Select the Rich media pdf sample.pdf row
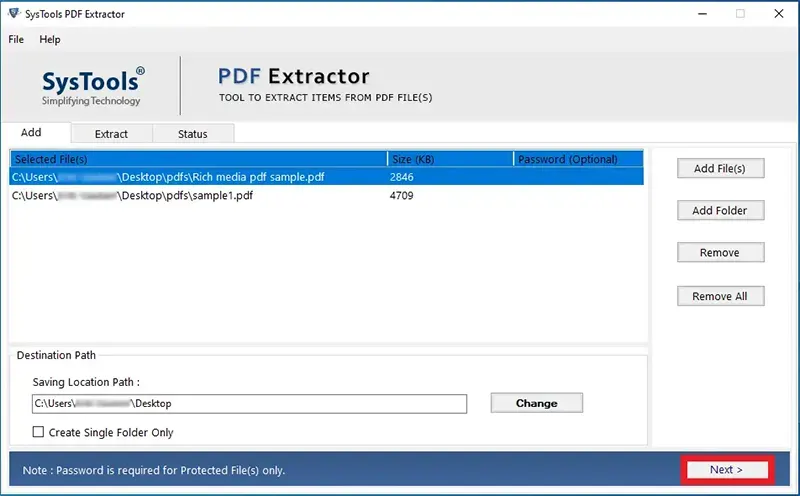Viewport: 800px width, 496px height. point(327,177)
